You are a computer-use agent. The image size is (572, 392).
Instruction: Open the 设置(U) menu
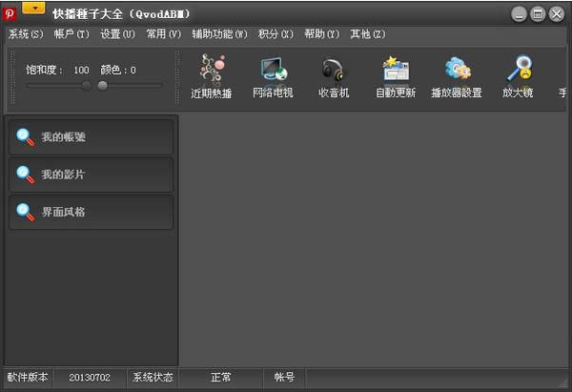coord(117,34)
